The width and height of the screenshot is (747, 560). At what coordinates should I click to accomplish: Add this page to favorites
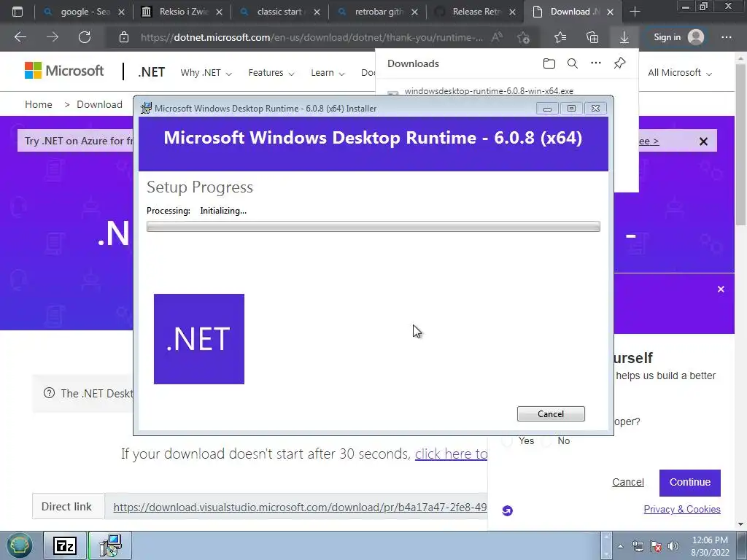pos(524,37)
